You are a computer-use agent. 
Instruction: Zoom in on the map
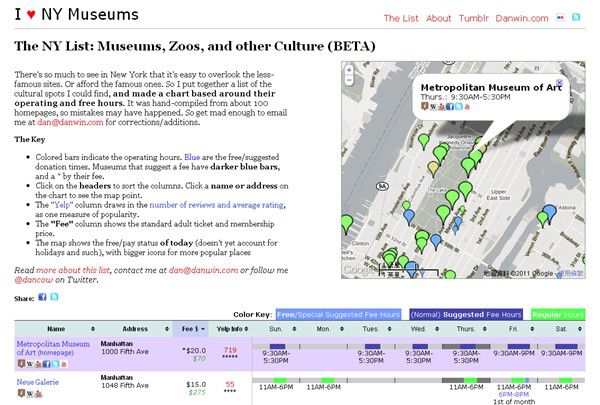[x=349, y=70]
